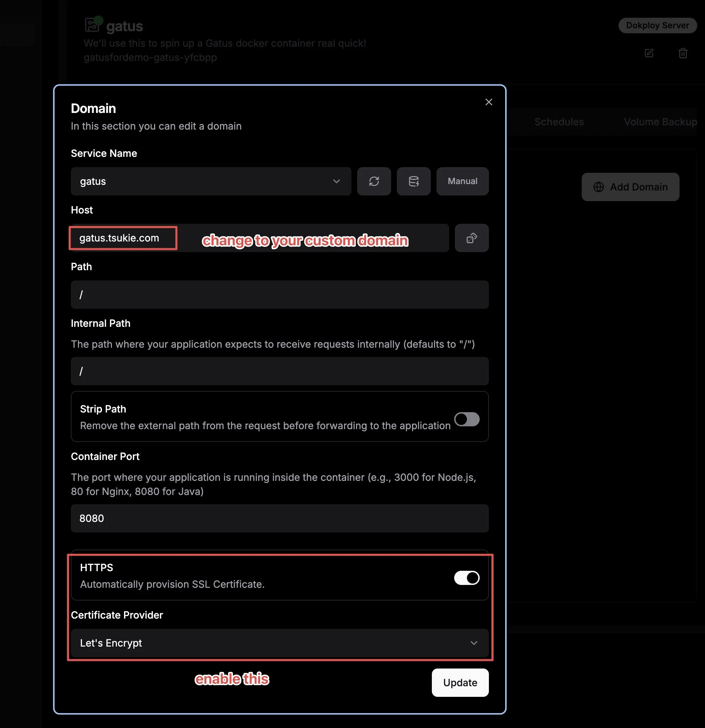Click the Container Port field with 8080
This screenshot has height=728, width=705.
pos(280,518)
